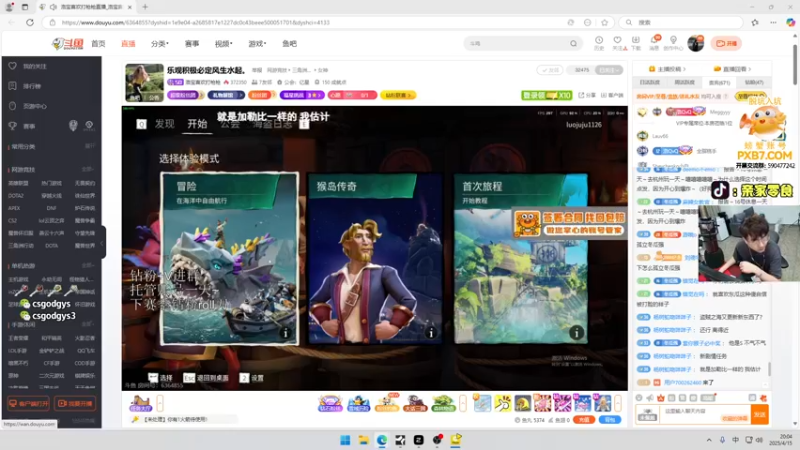
Task: Click the 发送 send chat button
Action: (x=760, y=414)
